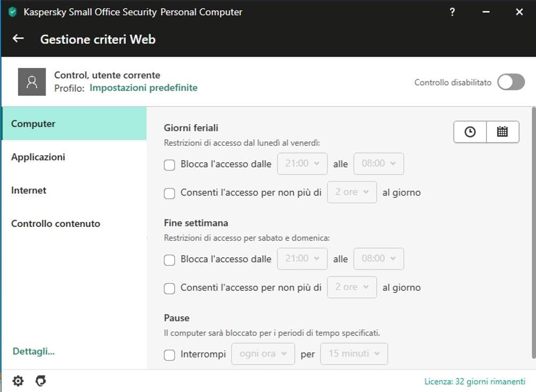Open weekend 08:00 end time dropdown
This screenshot has width=536, height=392.
(378, 259)
